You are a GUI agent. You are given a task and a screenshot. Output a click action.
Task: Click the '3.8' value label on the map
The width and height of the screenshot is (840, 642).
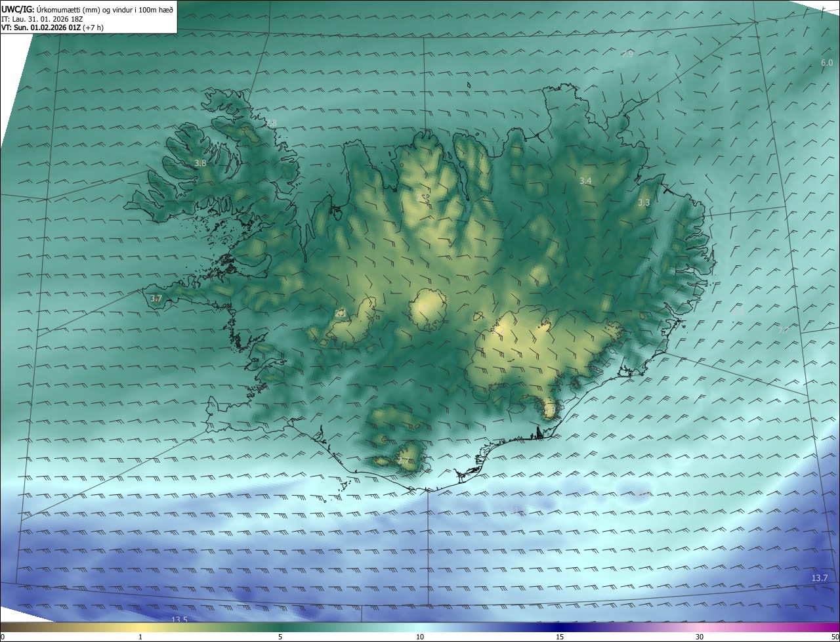pos(201,163)
